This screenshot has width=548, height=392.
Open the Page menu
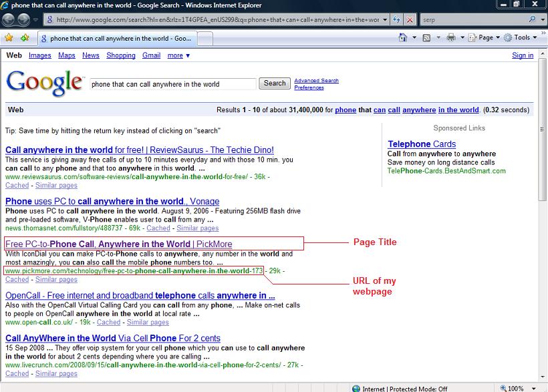[x=484, y=37]
